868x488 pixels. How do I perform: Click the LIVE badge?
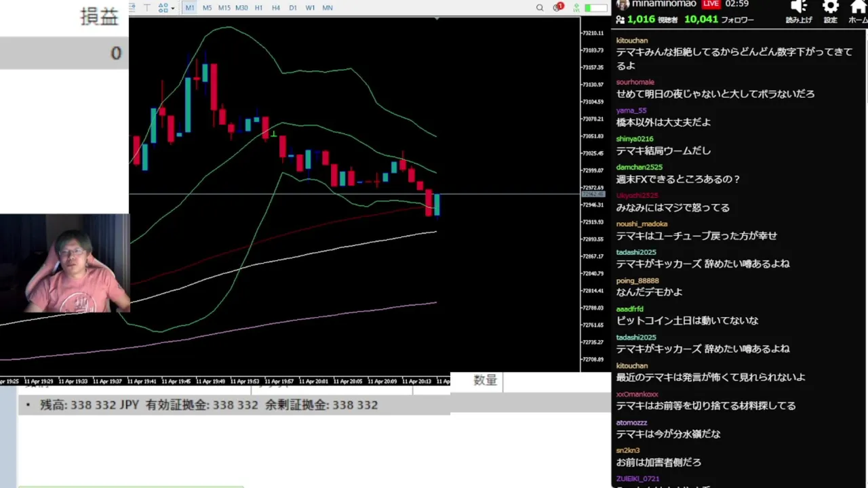(711, 4)
